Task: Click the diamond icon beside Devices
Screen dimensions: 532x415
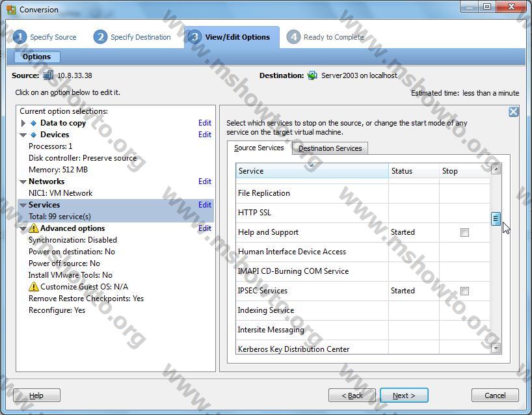Action: pos(34,135)
